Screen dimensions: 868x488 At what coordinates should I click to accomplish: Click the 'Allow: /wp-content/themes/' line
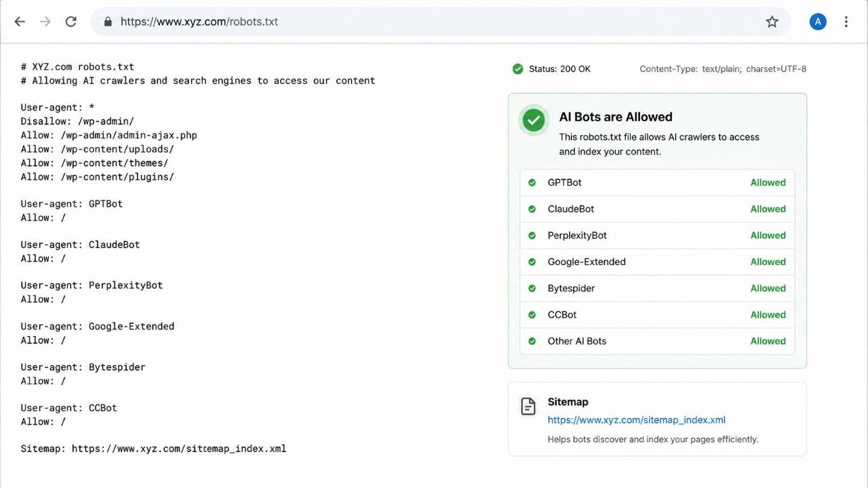(x=94, y=163)
